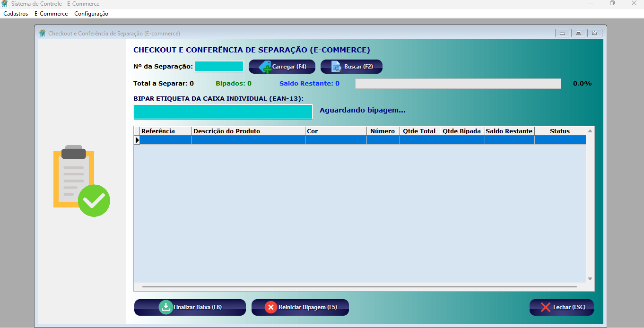Open the Cadastros menu

click(x=16, y=14)
